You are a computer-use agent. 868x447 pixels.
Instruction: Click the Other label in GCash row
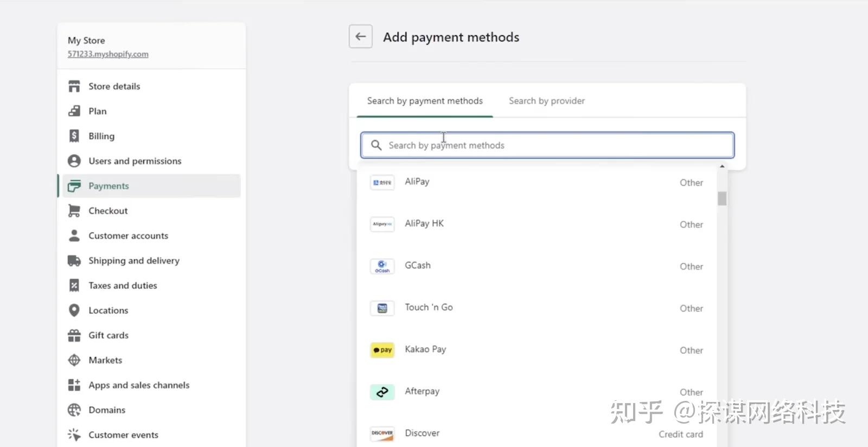click(x=691, y=266)
